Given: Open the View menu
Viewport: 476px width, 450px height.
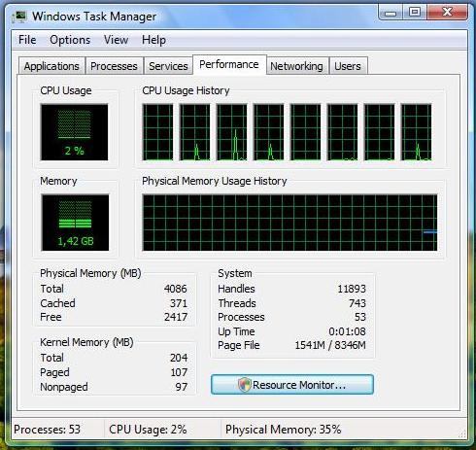Looking at the screenshot, I should pos(116,40).
